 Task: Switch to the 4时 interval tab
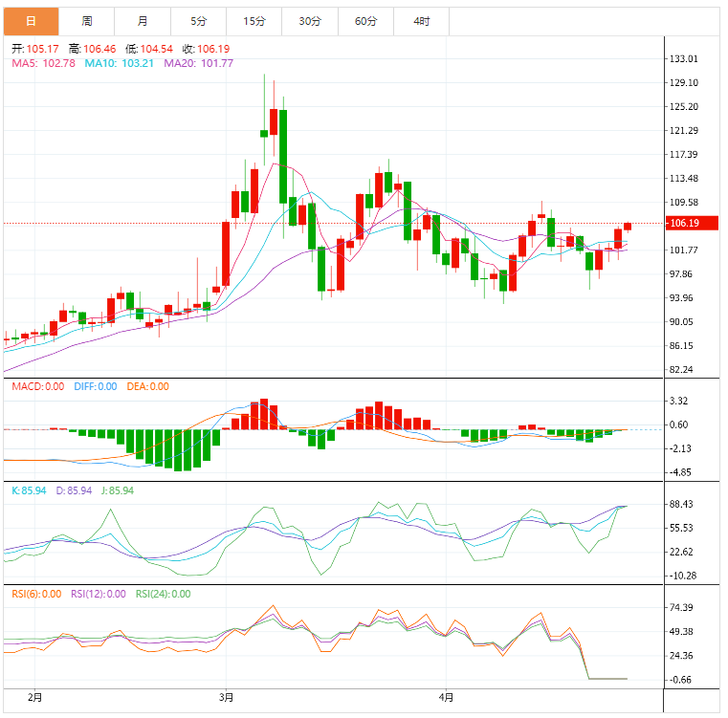coord(421,21)
